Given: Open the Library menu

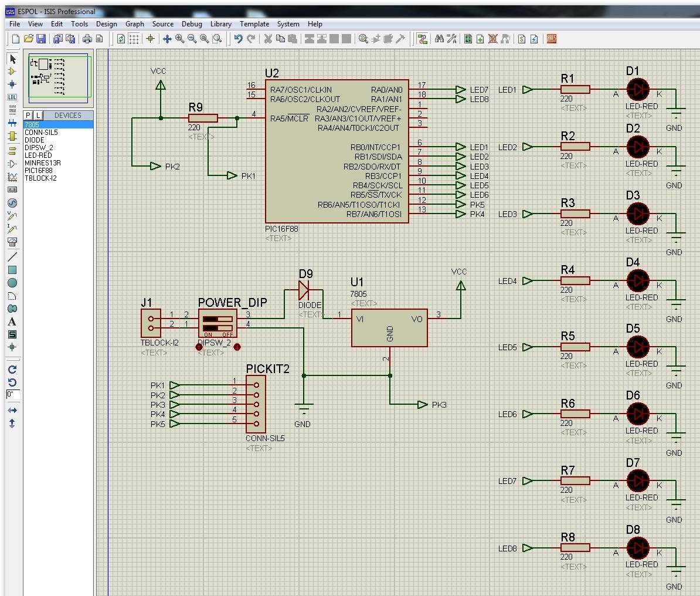Looking at the screenshot, I should [x=221, y=23].
